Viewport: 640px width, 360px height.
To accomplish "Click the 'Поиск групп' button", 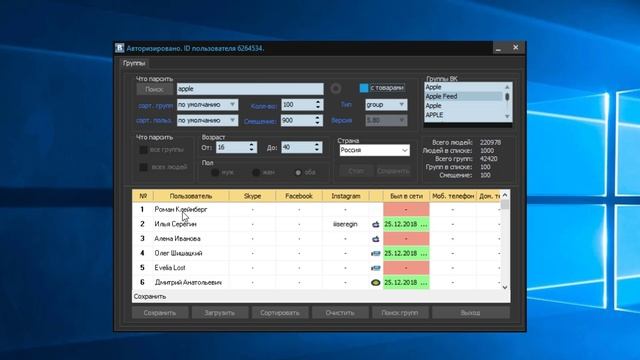I will click(x=400, y=313).
